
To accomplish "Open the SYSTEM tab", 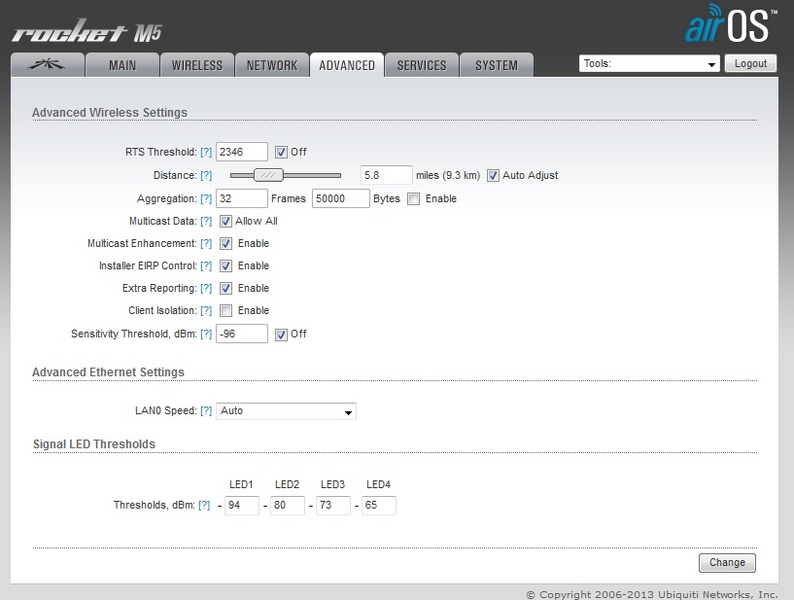I will point(496,65).
